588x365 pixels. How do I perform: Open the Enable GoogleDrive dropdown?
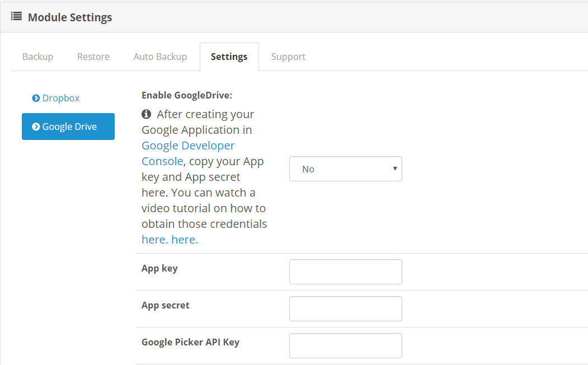pos(345,169)
